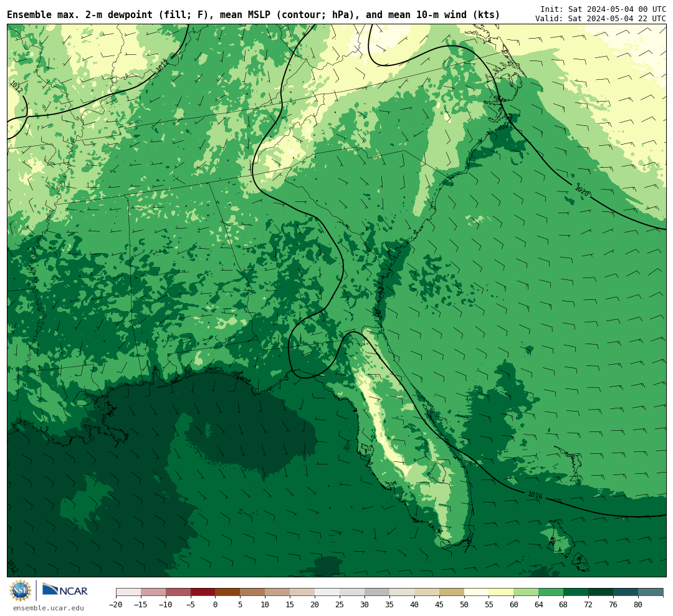Click the NCAR logo
The width and height of the screenshot is (673, 616).
[x=65, y=590]
